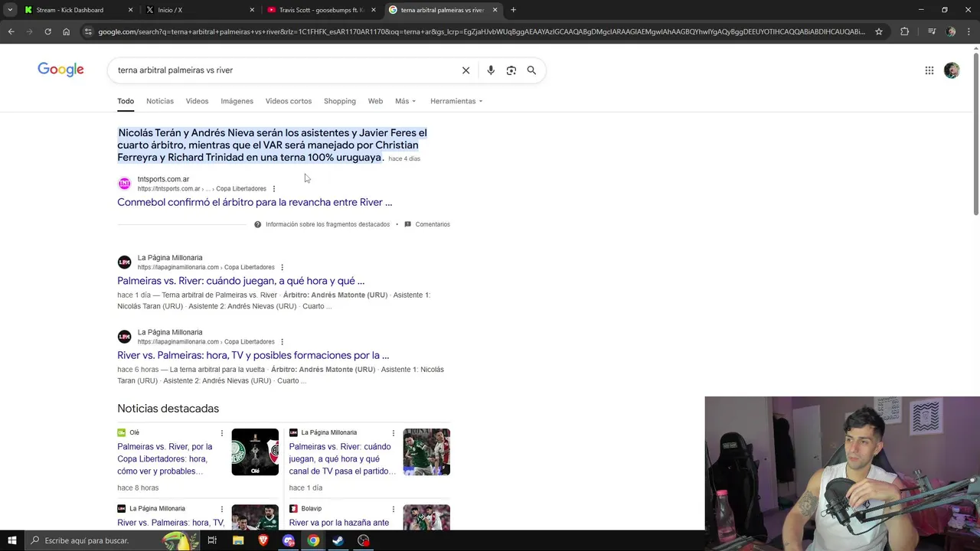Select the Imágenes search filter
980x551 pixels.
click(x=237, y=101)
